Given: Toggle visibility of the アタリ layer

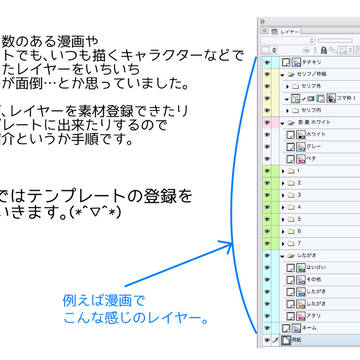Looking at the screenshot, I should 267,315.
